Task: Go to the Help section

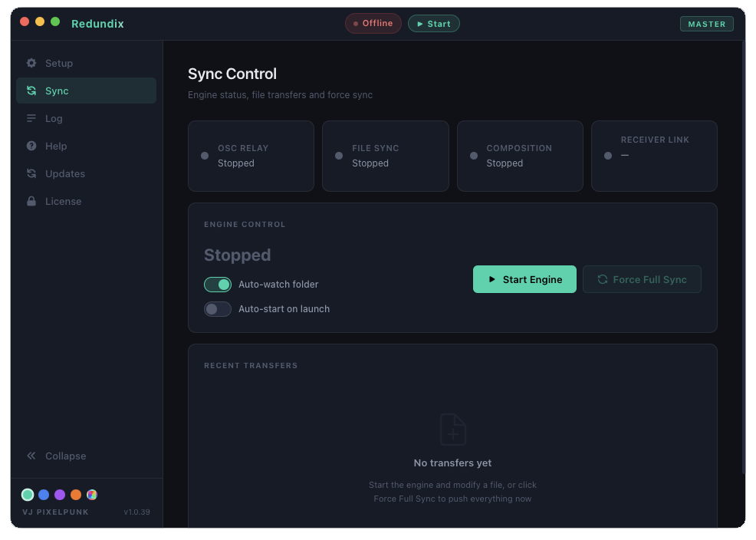Action: pos(87,146)
